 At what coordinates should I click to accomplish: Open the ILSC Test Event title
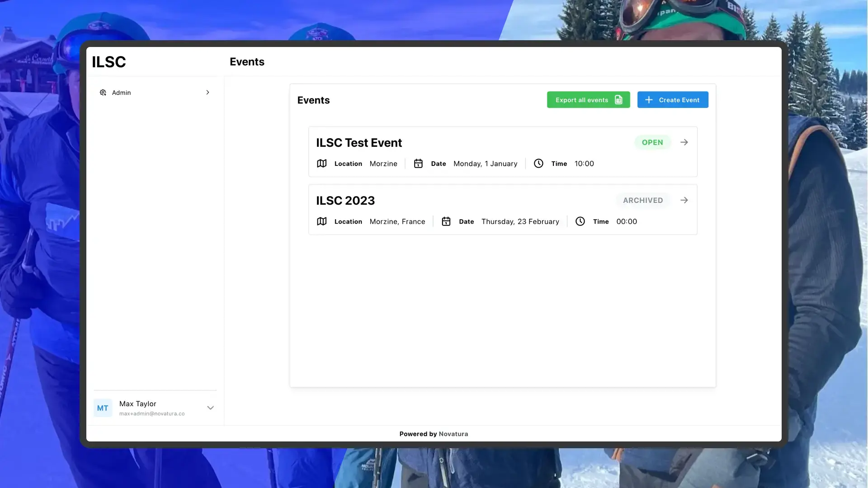click(x=359, y=143)
